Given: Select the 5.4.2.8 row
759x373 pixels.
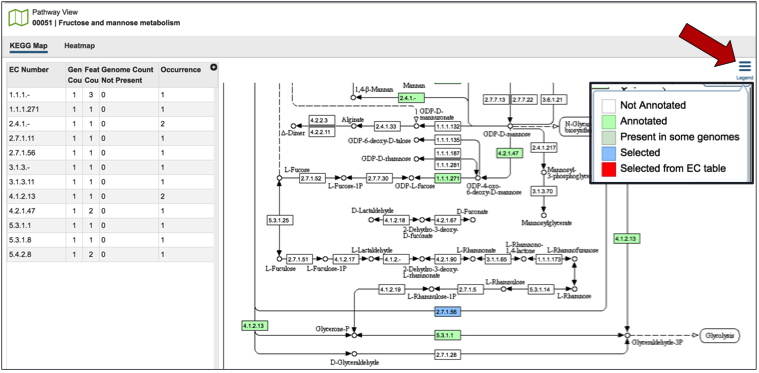Looking at the screenshot, I should point(110,254).
